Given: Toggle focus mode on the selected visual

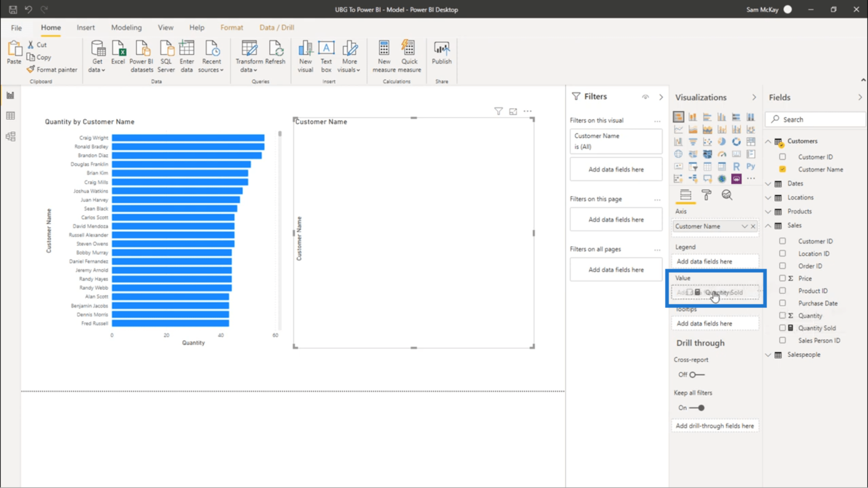Looking at the screenshot, I should [513, 111].
